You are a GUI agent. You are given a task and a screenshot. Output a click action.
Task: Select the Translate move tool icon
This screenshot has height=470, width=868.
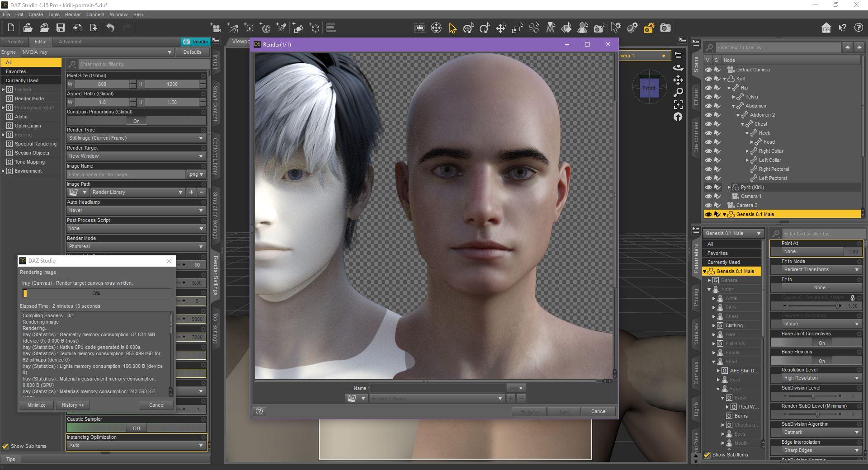click(x=501, y=28)
